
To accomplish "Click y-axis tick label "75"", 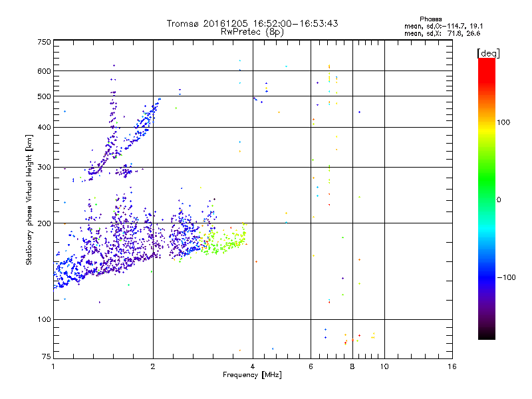I will coord(47,356).
